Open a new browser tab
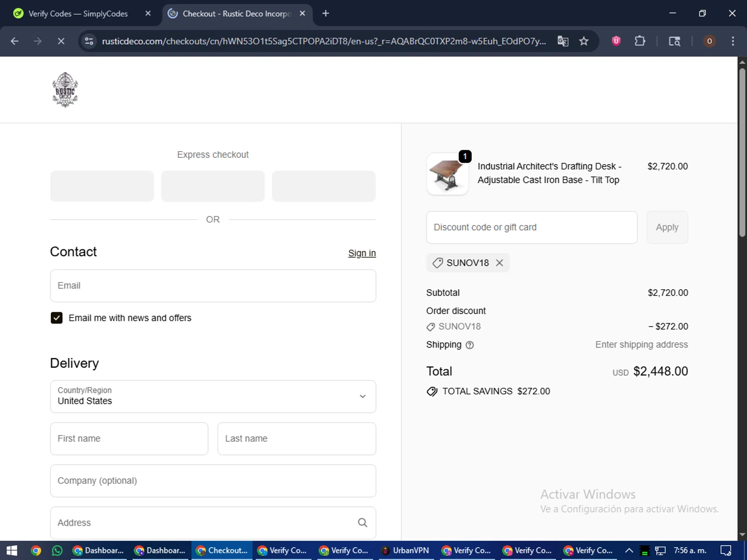747x560 pixels. pyautogui.click(x=326, y=13)
